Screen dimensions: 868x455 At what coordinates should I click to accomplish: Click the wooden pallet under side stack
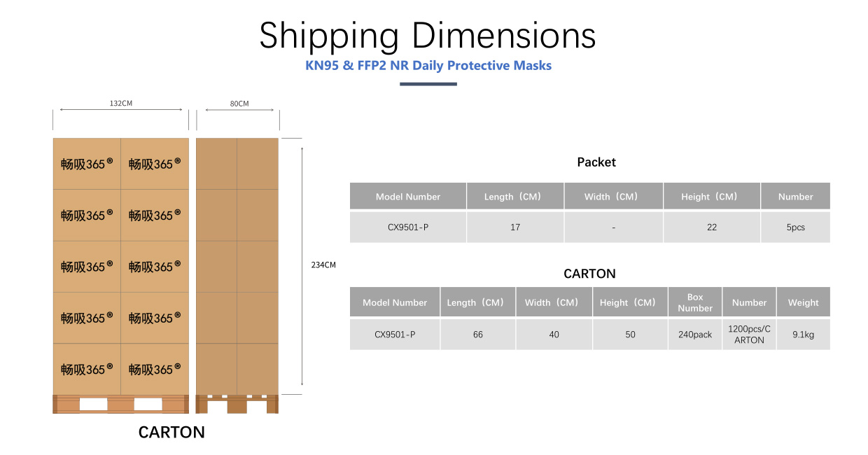tap(237, 404)
